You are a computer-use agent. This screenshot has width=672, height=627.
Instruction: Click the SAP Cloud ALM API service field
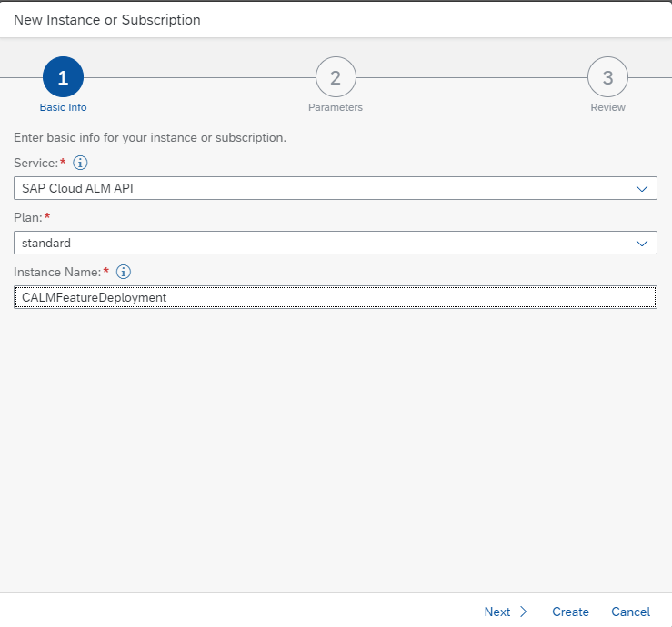(336, 188)
